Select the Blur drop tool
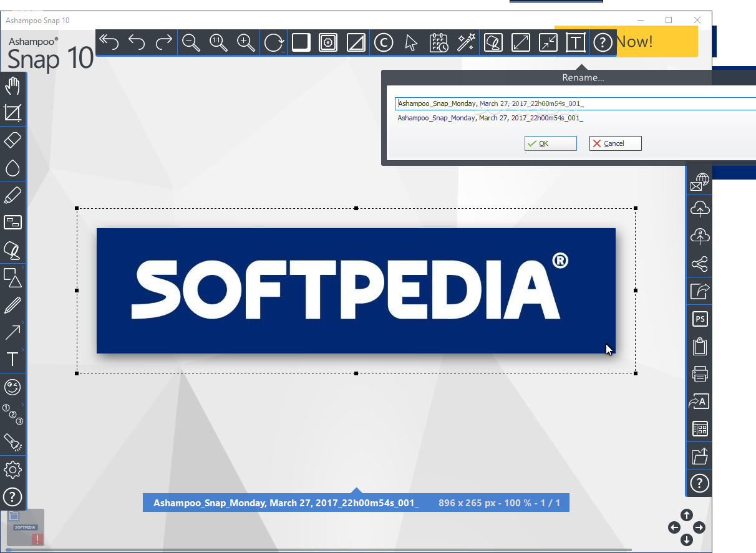 pyautogui.click(x=12, y=168)
